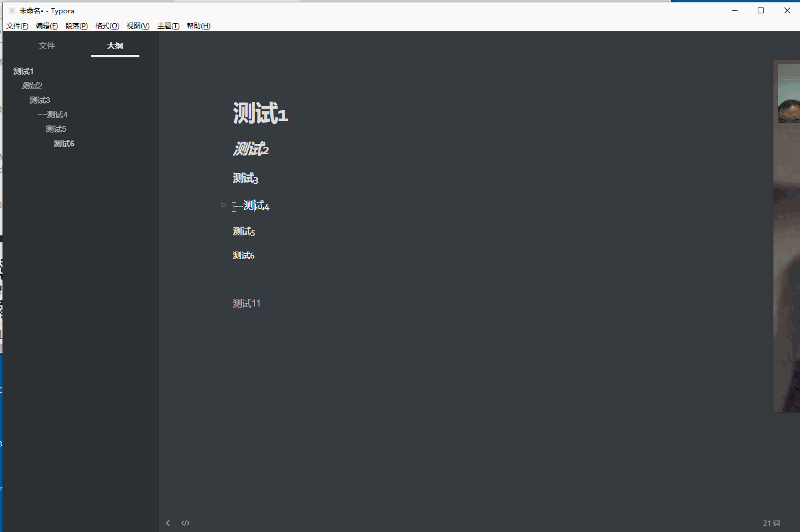The height and width of the screenshot is (532, 800).
Task: Open the 格式(O) menu
Action: tap(107, 26)
